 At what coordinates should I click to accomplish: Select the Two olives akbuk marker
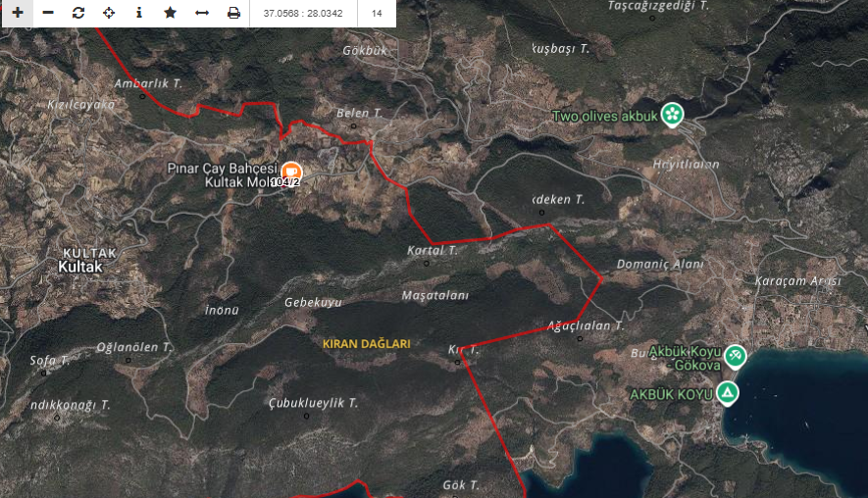[x=672, y=115]
